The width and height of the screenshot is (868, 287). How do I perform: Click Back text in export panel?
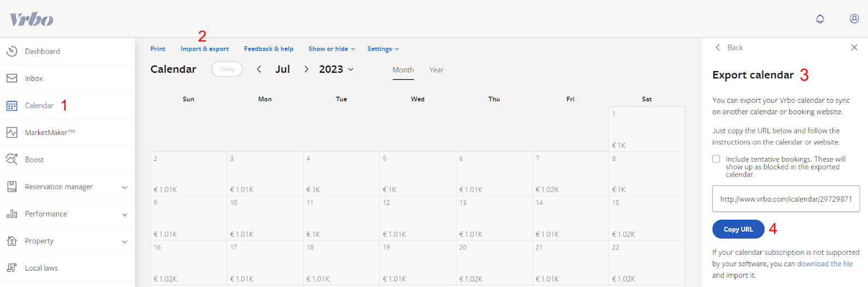tap(735, 48)
